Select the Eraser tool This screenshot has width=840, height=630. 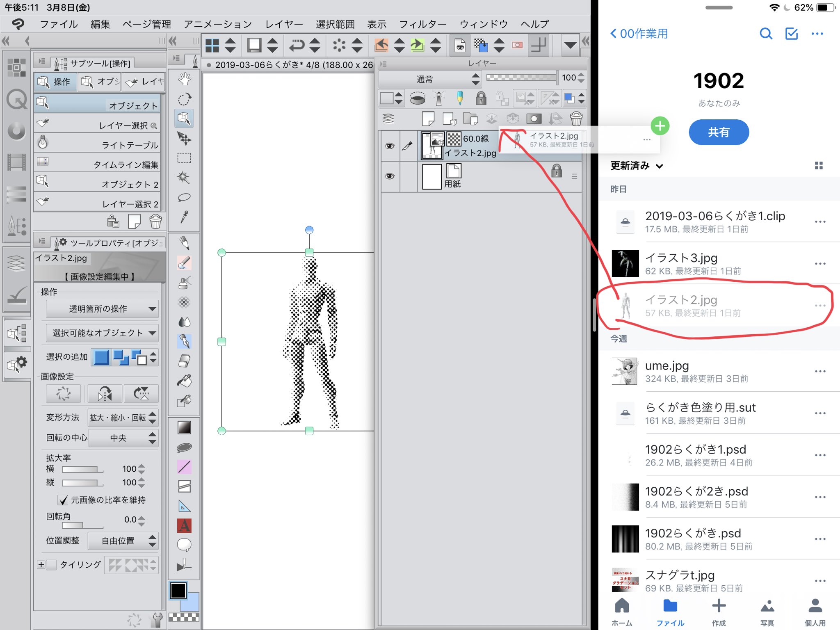tap(184, 361)
